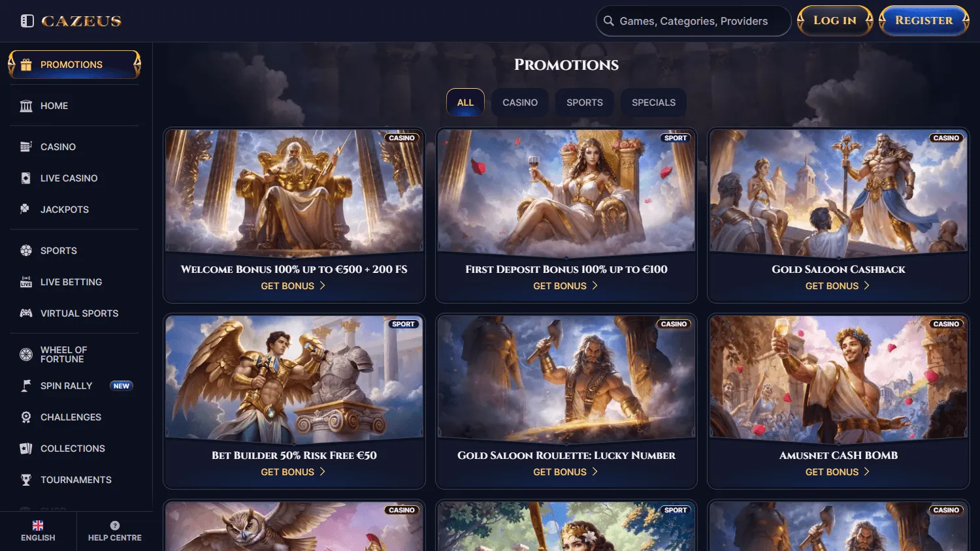This screenshot has width=980, height=551.
Task: Click the Sports ball icon
Action: coord(26,251)
